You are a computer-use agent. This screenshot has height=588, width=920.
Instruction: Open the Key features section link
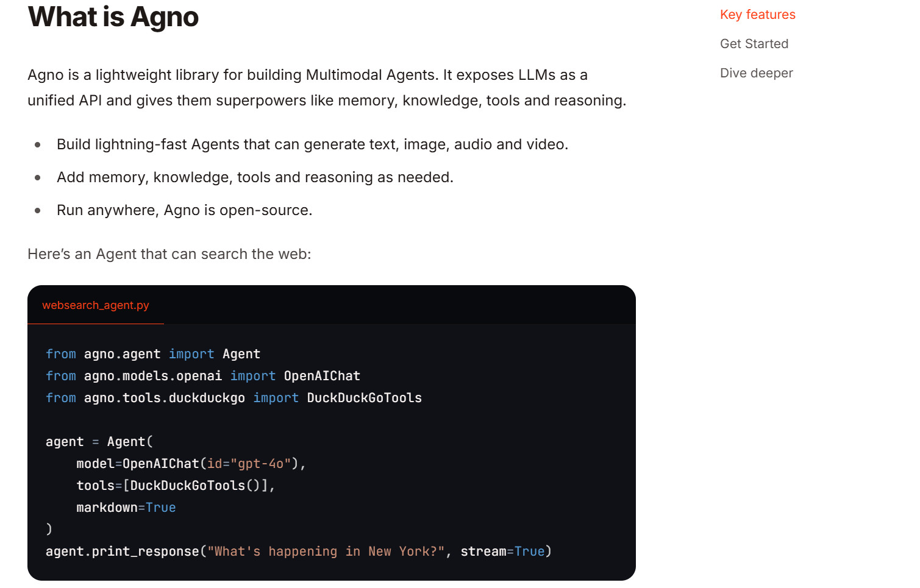pyautogui.click(x=757, y=15)
